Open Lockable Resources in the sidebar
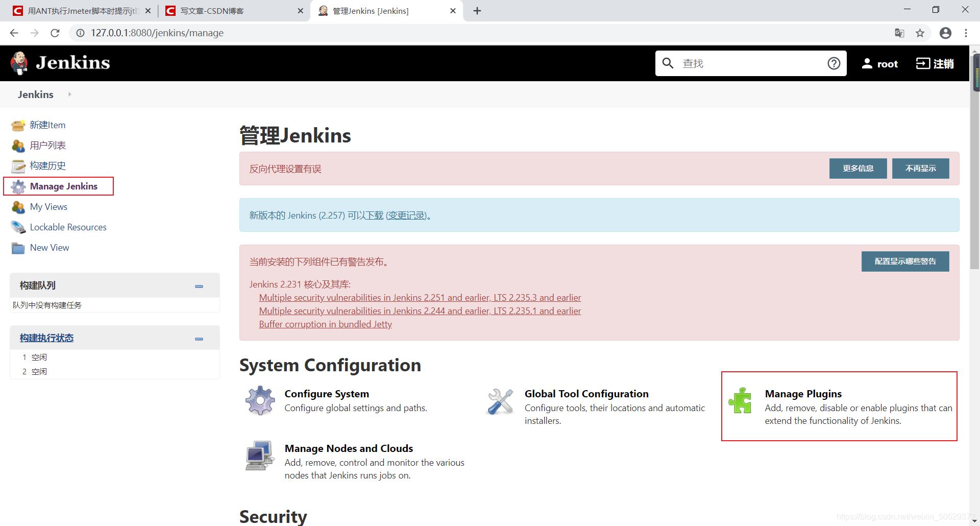Screen dimensions: 980x526 tap(68, 227)
